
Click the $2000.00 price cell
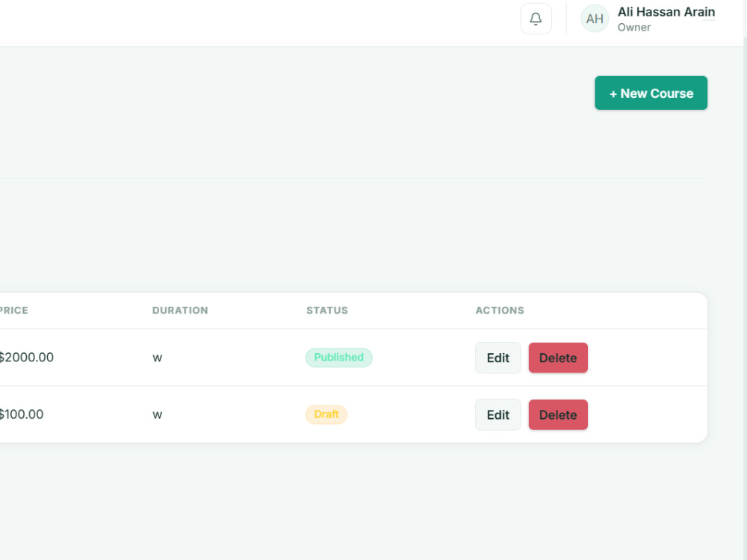[x=26, y=357]
